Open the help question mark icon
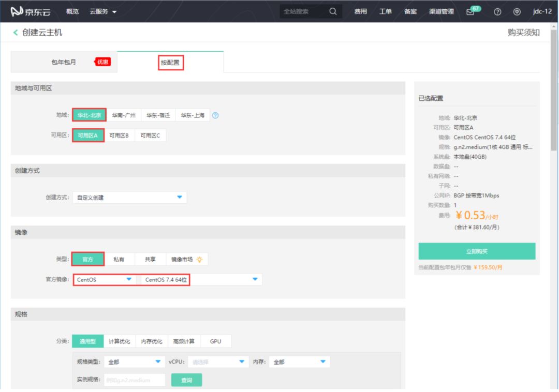Viewport: 559px width, 392px height. pos(497,12)
